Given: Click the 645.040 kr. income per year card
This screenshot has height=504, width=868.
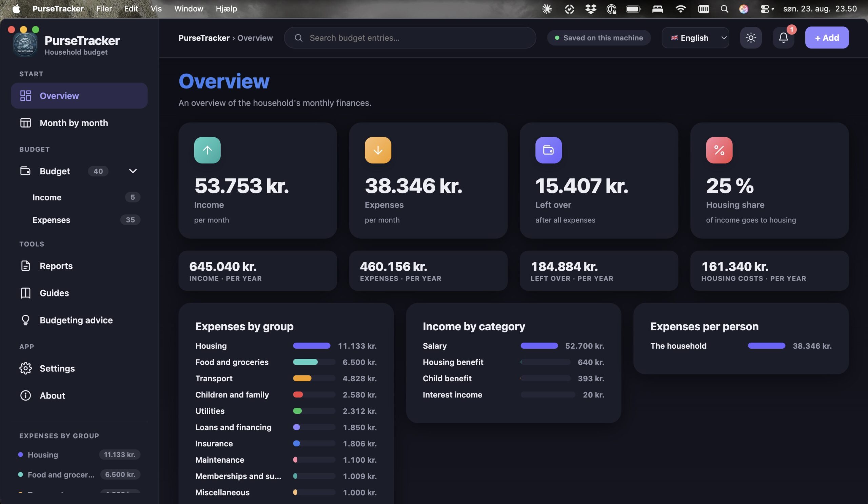Looking at the screenshot, I should tap(258, 270).
